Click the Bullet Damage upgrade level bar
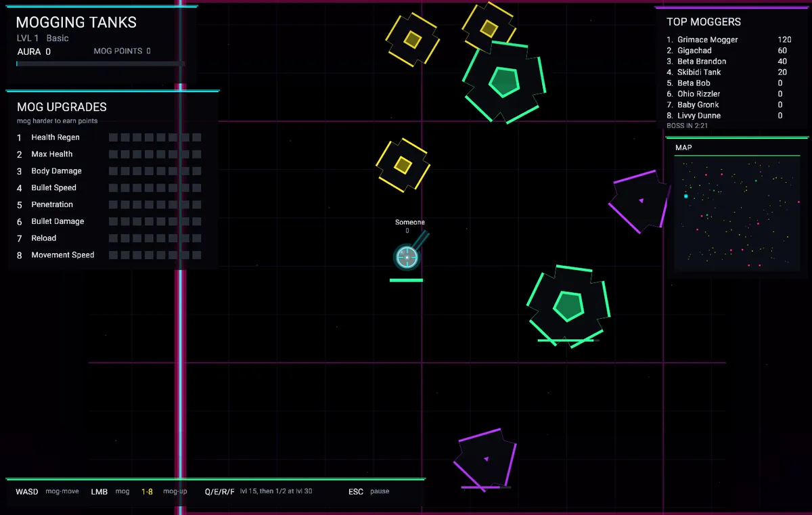The image size is (812, 515). tap(155, 221)
